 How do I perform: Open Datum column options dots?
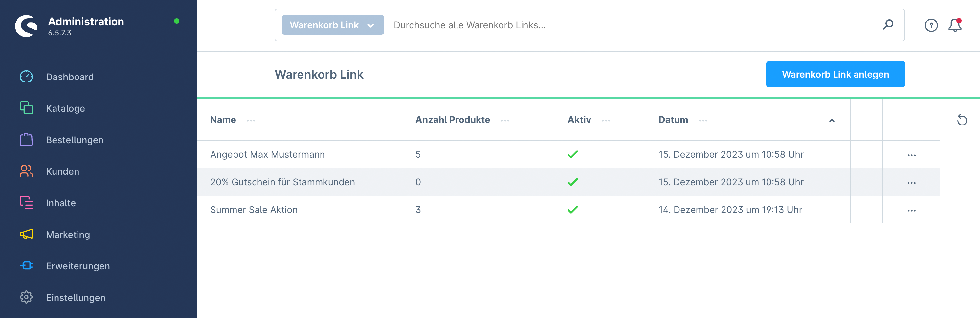pos(703,120)
